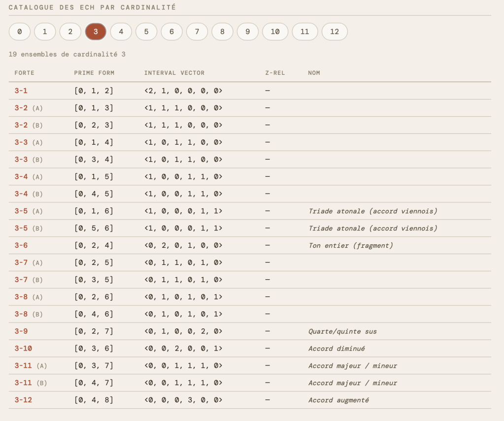Click the INTERVAL VECTOR column header
This screenshot has height=421, width=504.
tap(174, 73)
